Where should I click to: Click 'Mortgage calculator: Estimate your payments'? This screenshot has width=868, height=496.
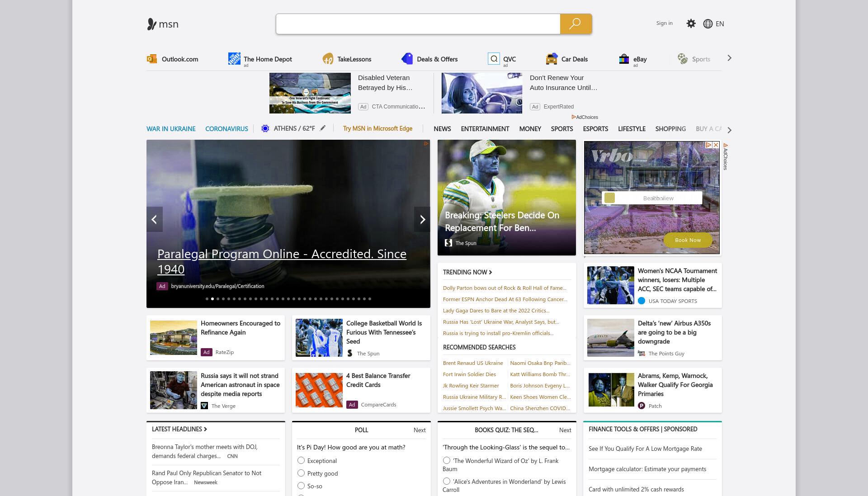(x=647, y=469)
